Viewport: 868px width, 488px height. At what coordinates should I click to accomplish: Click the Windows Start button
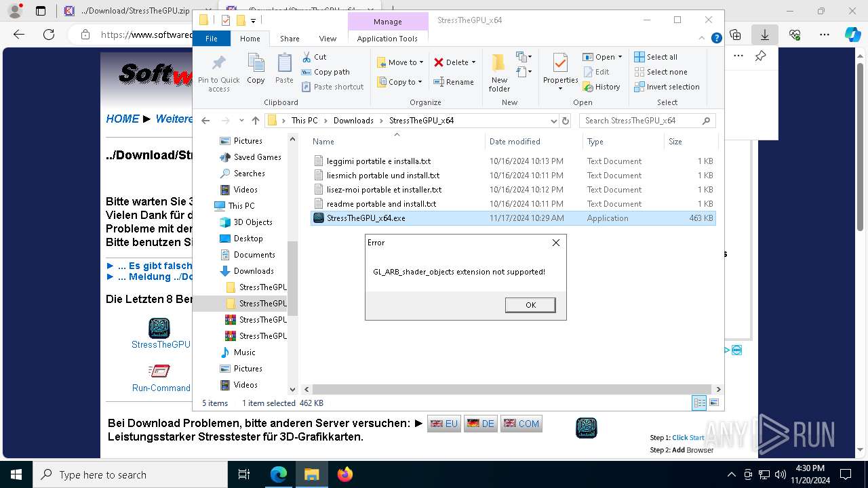(16, 474)
